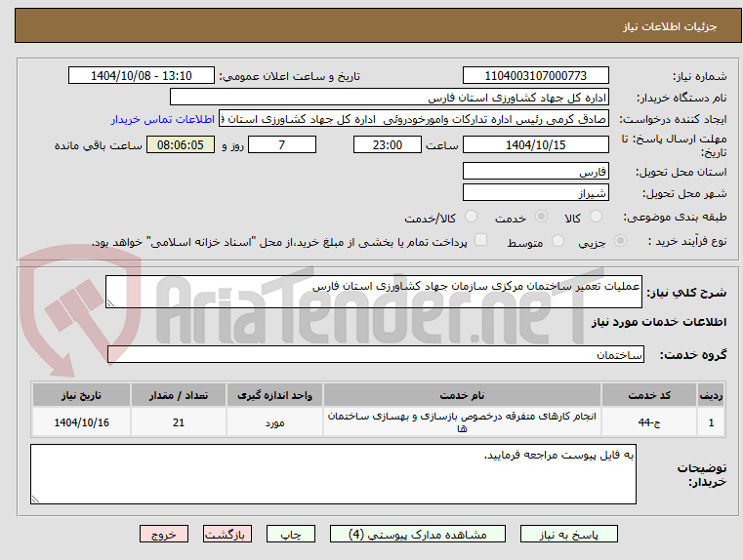The image size is (743, 560).
Task: Click the row number cell 1
Action: pyautogui.click(x=711, y=422)
